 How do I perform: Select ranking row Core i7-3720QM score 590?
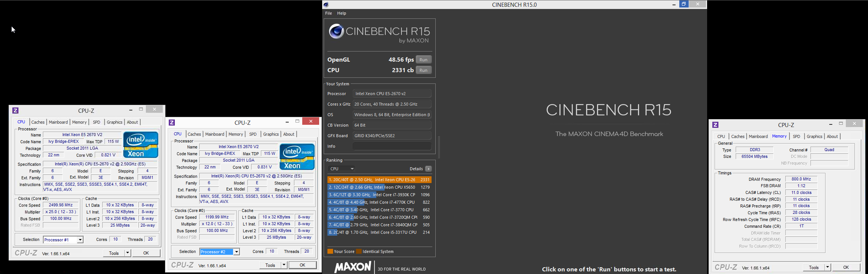(379, 217)
